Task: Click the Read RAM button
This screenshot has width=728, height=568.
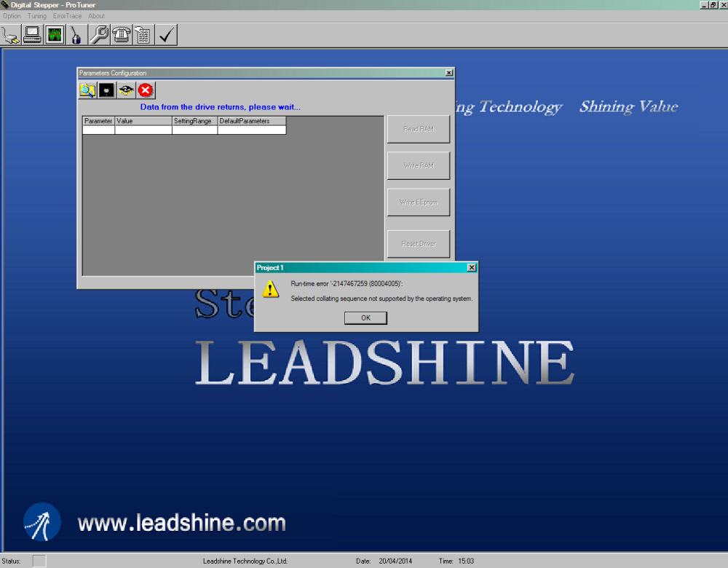Action: pos(419,129)
